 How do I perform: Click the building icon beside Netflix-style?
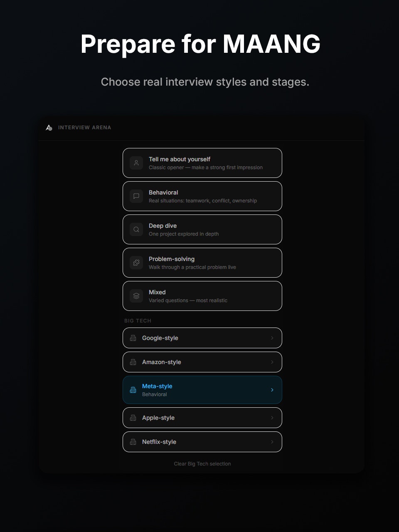pyautogui.click(x=133, y=442)
